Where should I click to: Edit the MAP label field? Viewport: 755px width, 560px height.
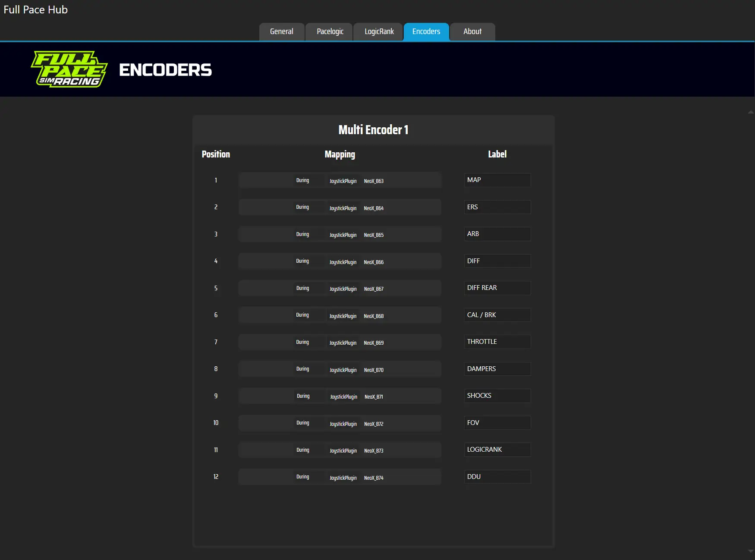497,180
